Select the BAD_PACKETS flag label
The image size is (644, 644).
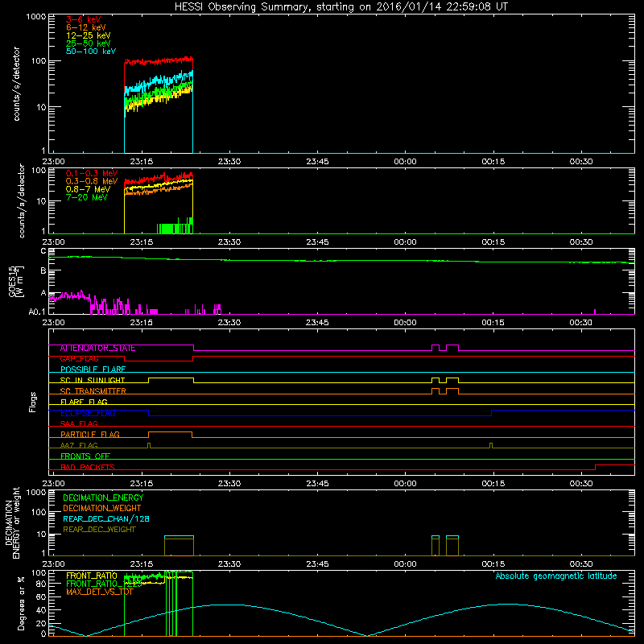pyautogui.click(x=88, y=467)
